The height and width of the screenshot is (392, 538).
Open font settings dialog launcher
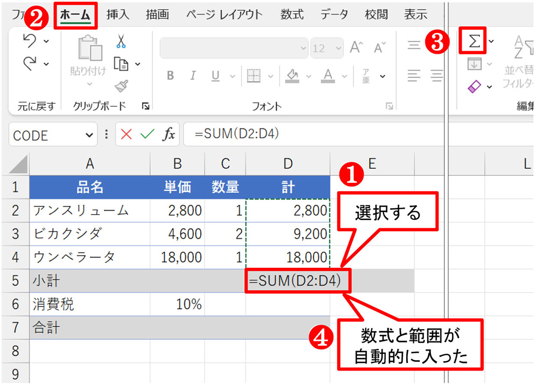click(389, 106)
